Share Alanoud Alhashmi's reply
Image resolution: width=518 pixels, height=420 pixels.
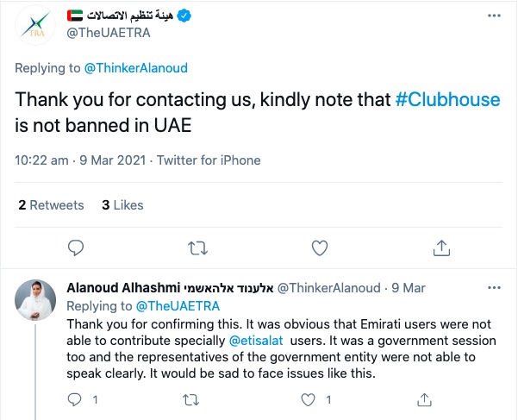pos(424,400)
